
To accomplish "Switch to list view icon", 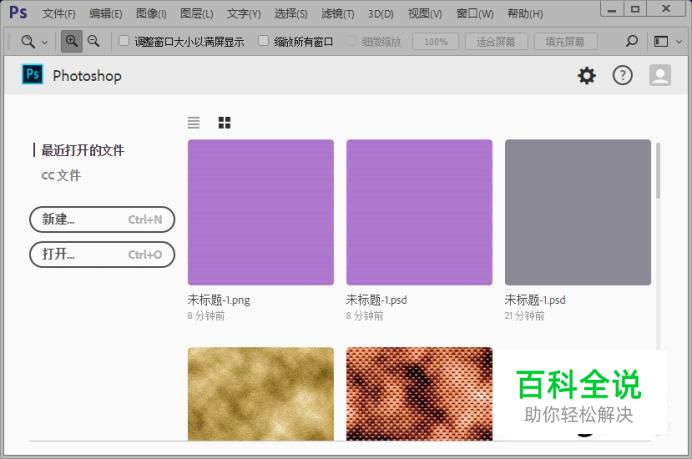I will (x=194, y=122).
